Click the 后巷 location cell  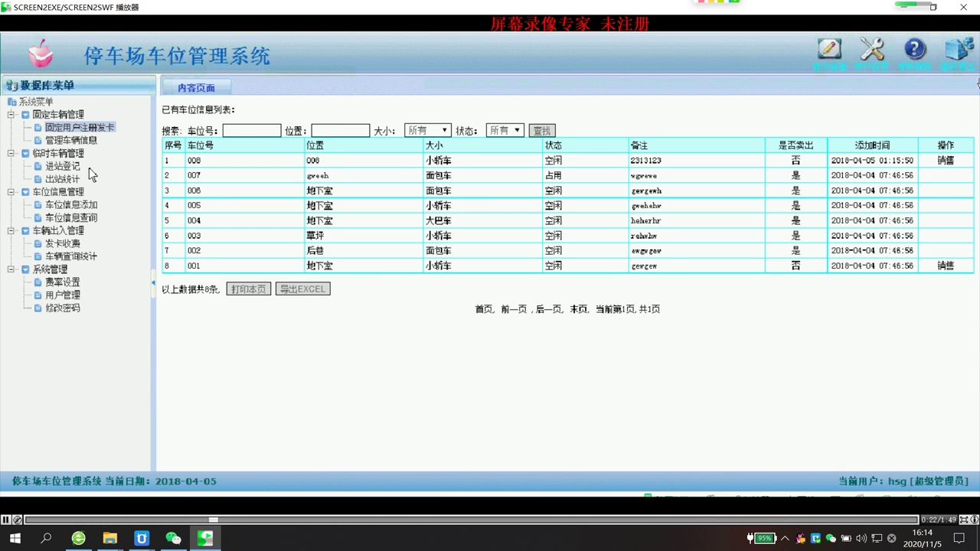click(315, 250)
